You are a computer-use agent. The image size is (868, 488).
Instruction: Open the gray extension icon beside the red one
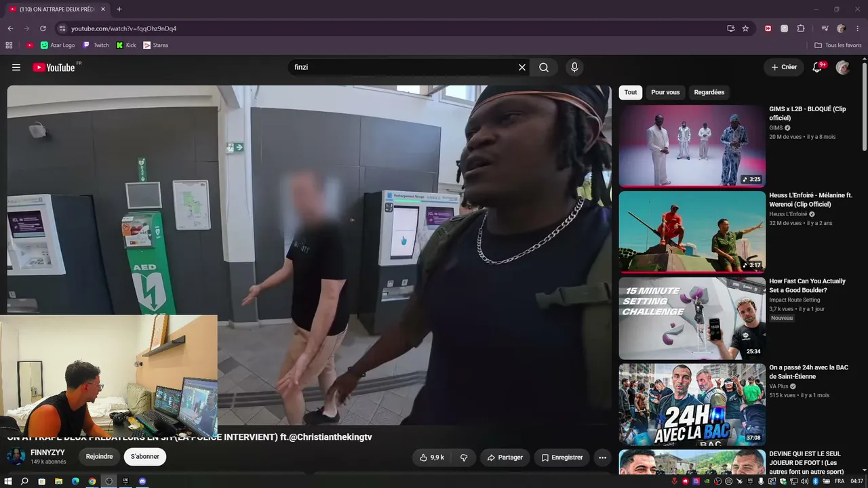[785, 28]
